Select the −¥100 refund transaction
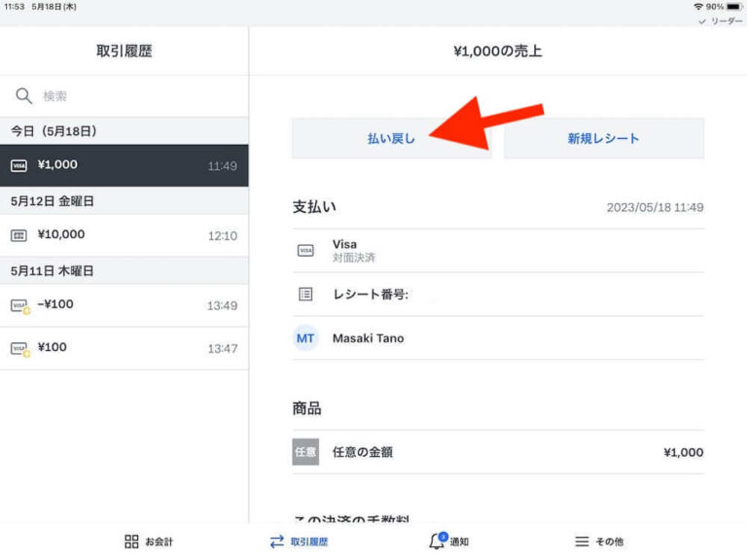The width and height of the screenshot is (747, 560). (124, 305)
